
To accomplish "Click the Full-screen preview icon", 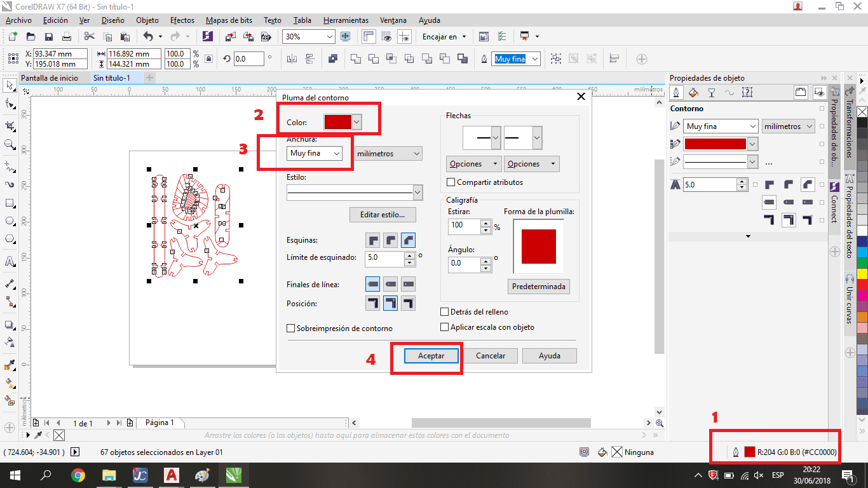I will point(346,37).
